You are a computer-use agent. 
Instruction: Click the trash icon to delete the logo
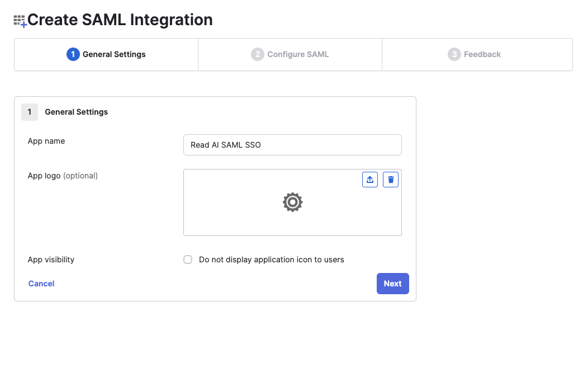391,179
